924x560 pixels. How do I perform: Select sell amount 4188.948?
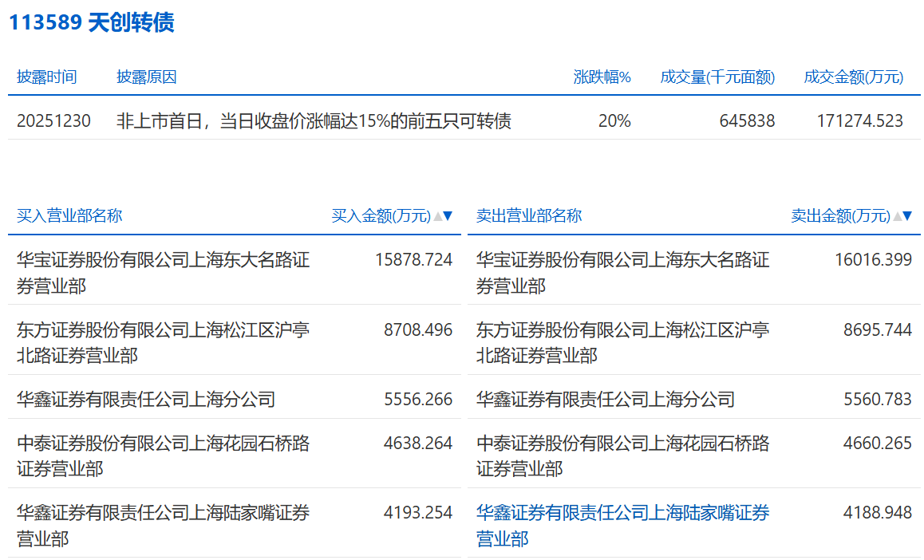coord(878,512)
